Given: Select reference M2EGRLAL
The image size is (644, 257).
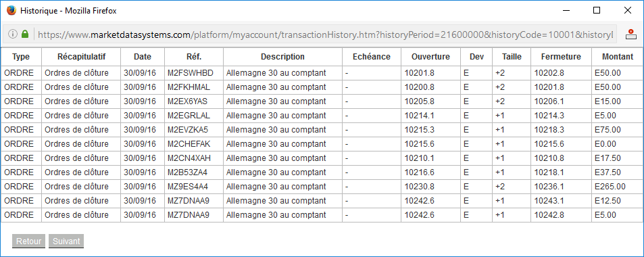Looking at the screenshot, I should (x=189, y=116).
